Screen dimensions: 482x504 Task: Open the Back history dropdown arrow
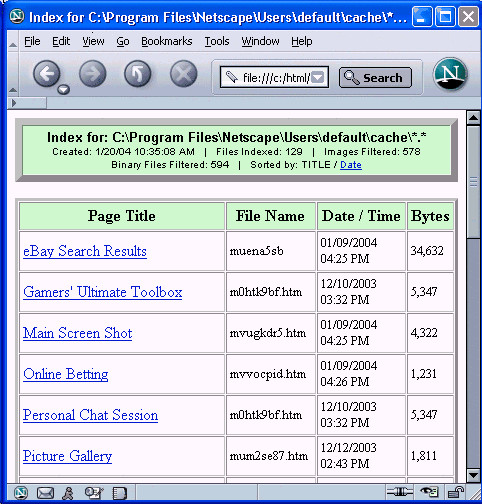(x=63, y=89)
